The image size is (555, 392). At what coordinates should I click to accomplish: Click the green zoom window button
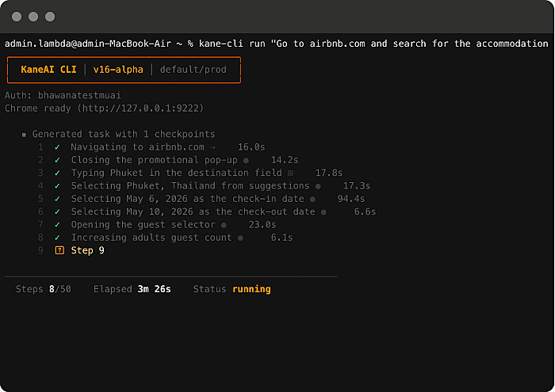pos(50,17)
